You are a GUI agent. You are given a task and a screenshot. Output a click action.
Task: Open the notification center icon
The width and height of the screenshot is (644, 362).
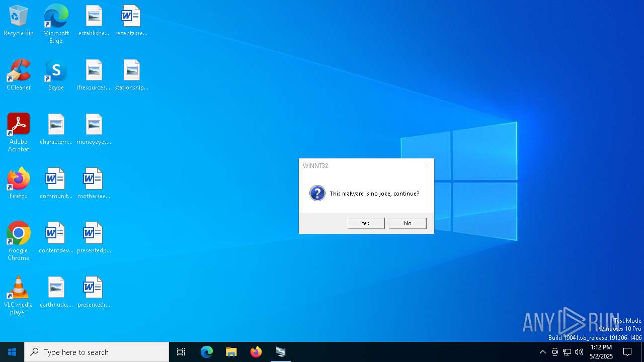click(627, 352)
